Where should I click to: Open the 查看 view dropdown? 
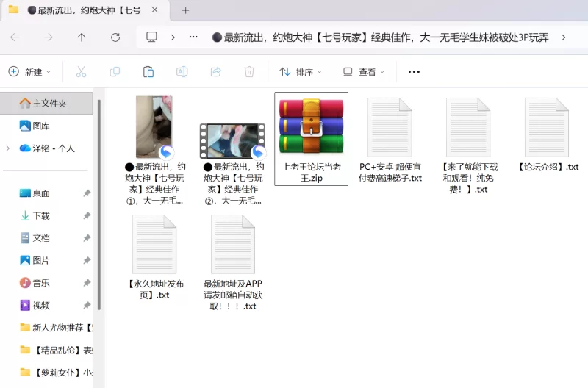point(364,72)
